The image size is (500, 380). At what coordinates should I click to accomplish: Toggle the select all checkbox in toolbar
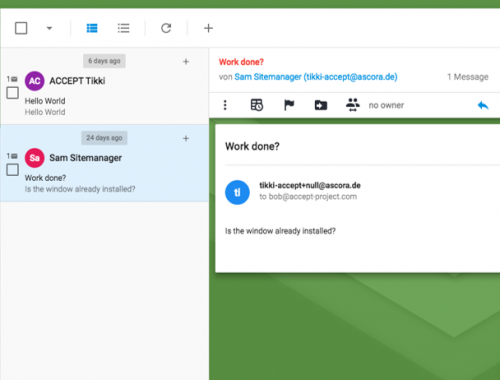(x=21, y=28)
